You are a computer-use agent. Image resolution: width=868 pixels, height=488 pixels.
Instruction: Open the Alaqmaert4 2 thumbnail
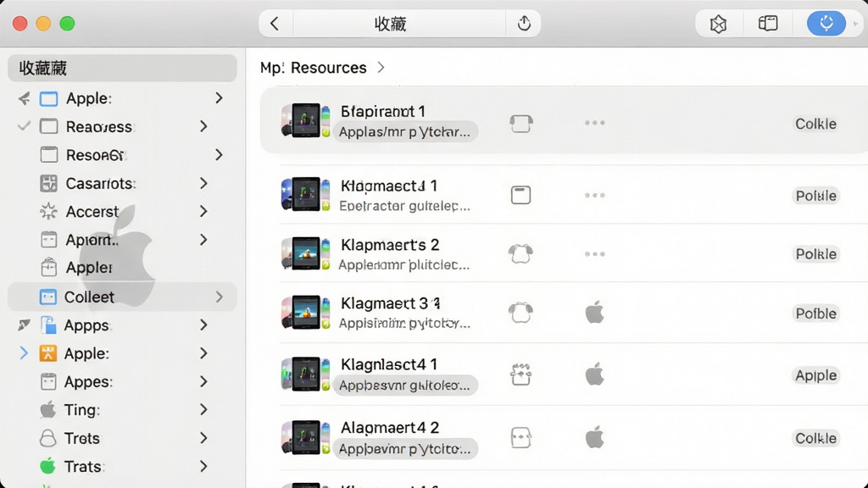pos(305,437)
